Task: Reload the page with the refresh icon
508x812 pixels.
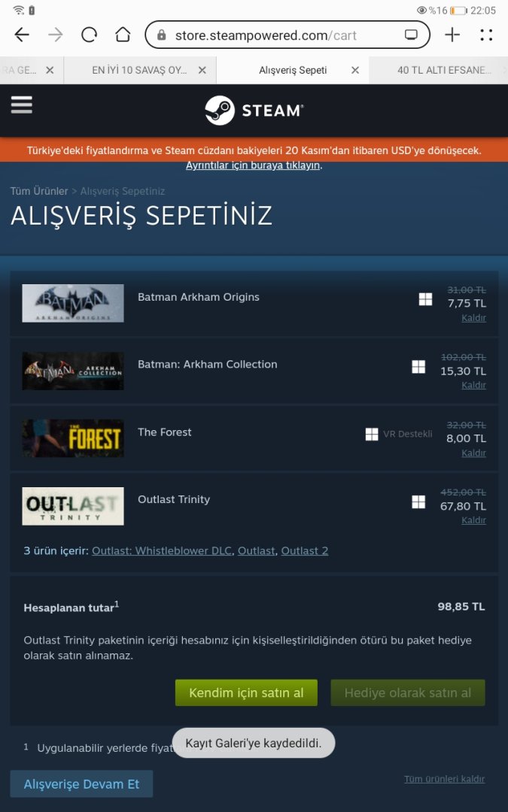Action: point(89,35)
